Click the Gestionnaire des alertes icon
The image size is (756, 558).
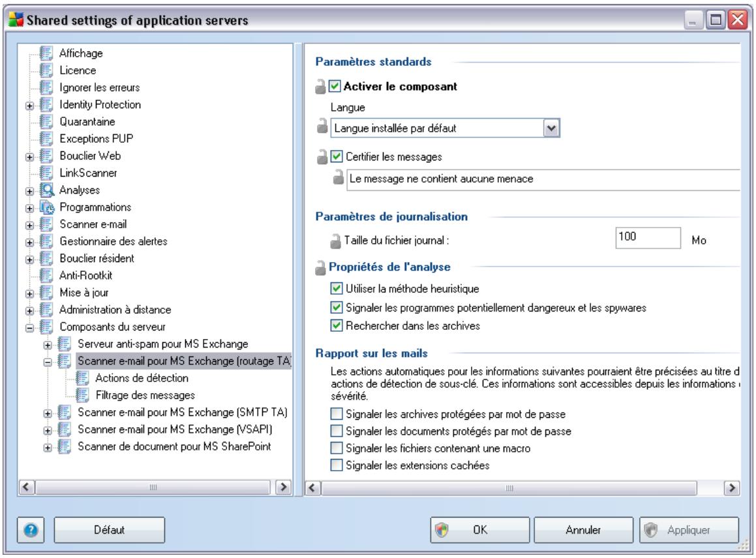(x=46, y=241)
